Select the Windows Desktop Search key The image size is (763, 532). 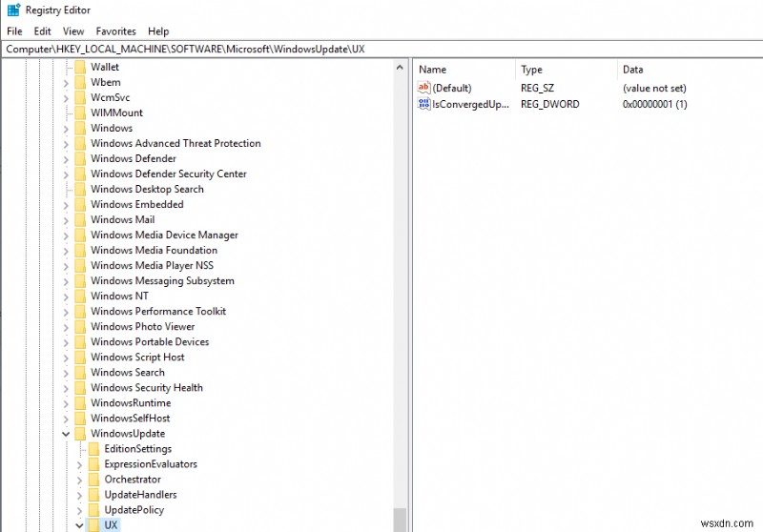[x=147, y=189]
